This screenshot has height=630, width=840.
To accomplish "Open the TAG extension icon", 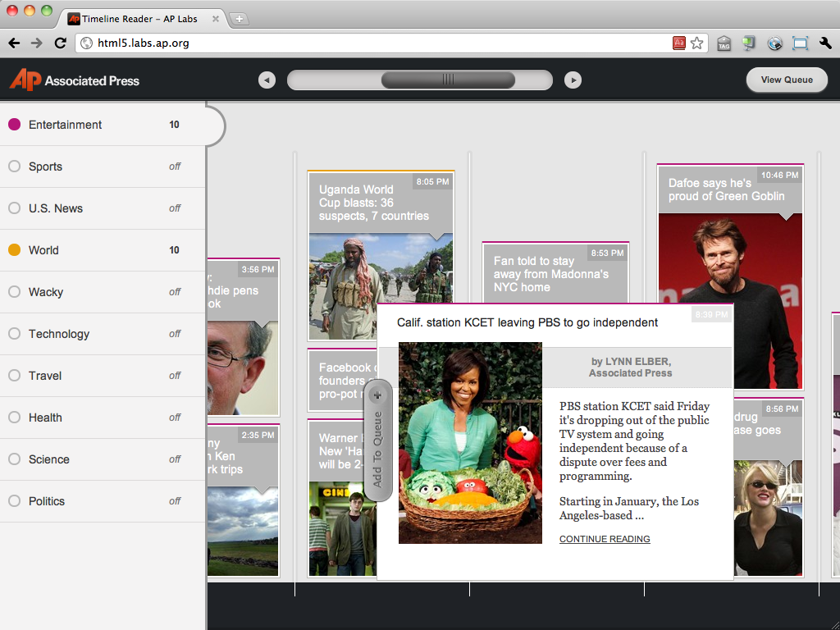I will pos(724,43).
